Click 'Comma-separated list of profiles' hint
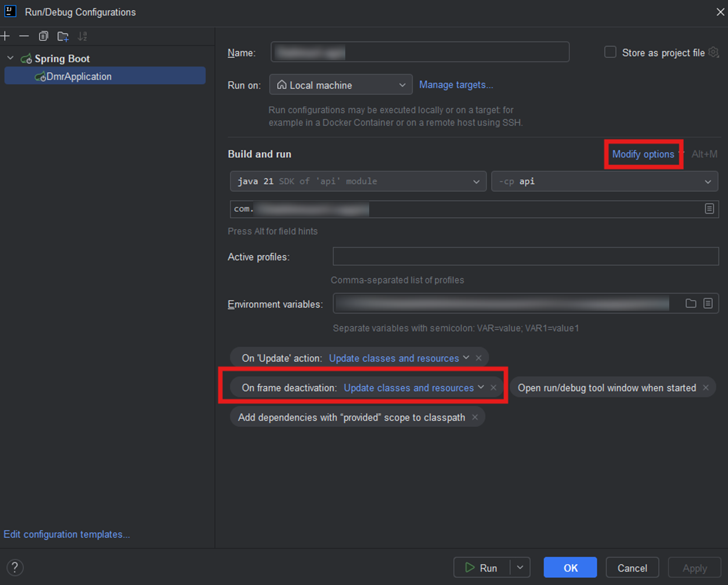The width and height of the screenshot is (728, 585). (x=397, y=280)
